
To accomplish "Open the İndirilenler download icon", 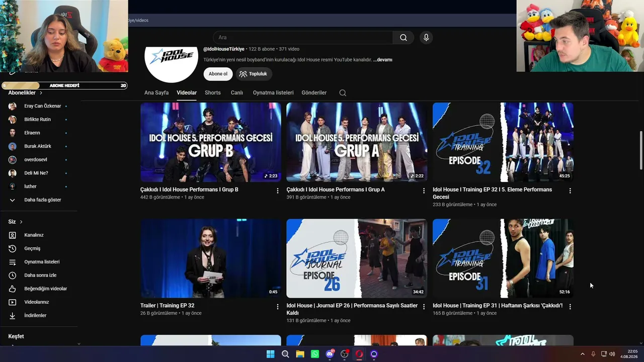I will [13, 316].
